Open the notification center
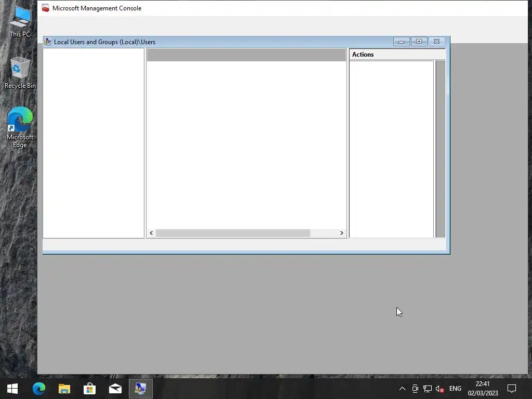Image resolution: width=532 pixels, height=399 pixels. [x=512, y=389]
